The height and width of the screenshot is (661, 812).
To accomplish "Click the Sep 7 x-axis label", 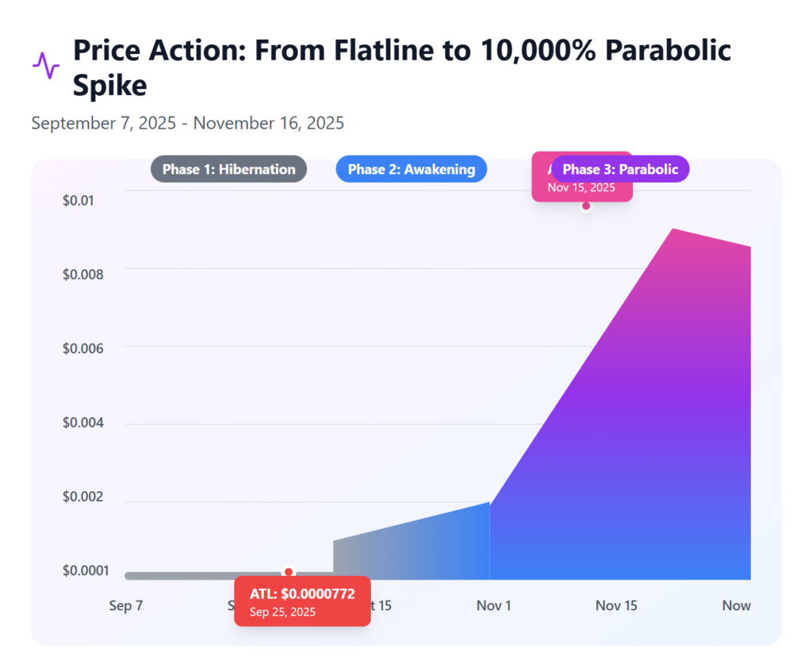I will pyautogui.click(x=126, y=605).
